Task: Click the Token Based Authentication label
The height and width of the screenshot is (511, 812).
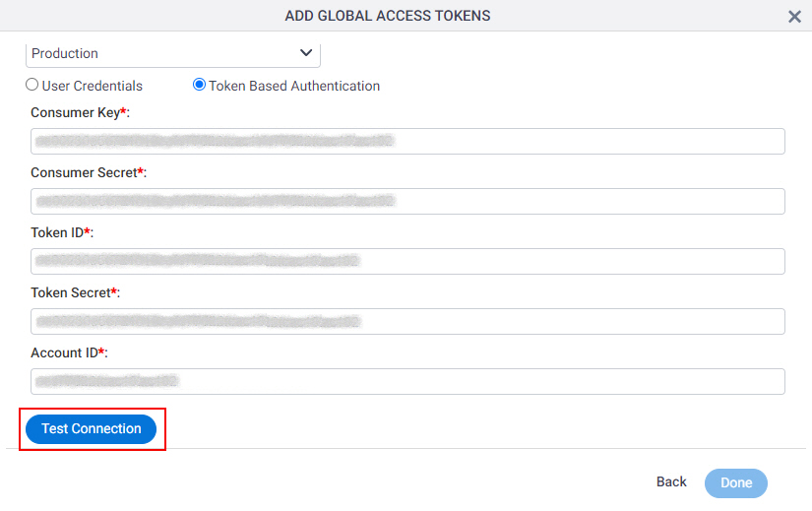Action: [x=294, y=86]
